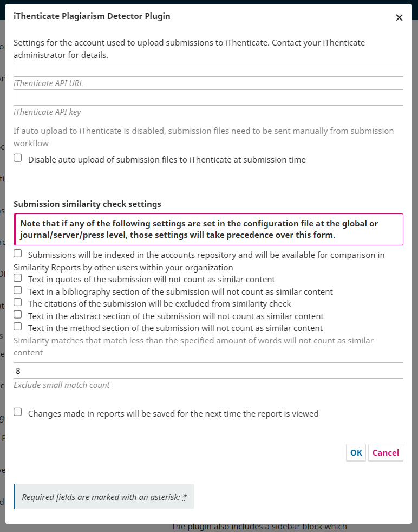Enable disabling auto upload at submission time
Image resolution: width=418 pixels, height=532 pixels.
click(18, 158)
